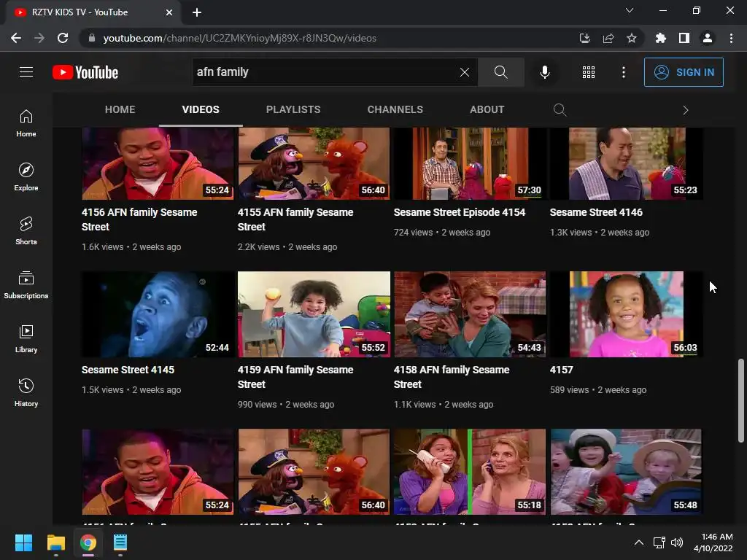This screenshot has width=747, height=560.
Task: Switch to the CHANNELS tab
Action: click(395, 109)
